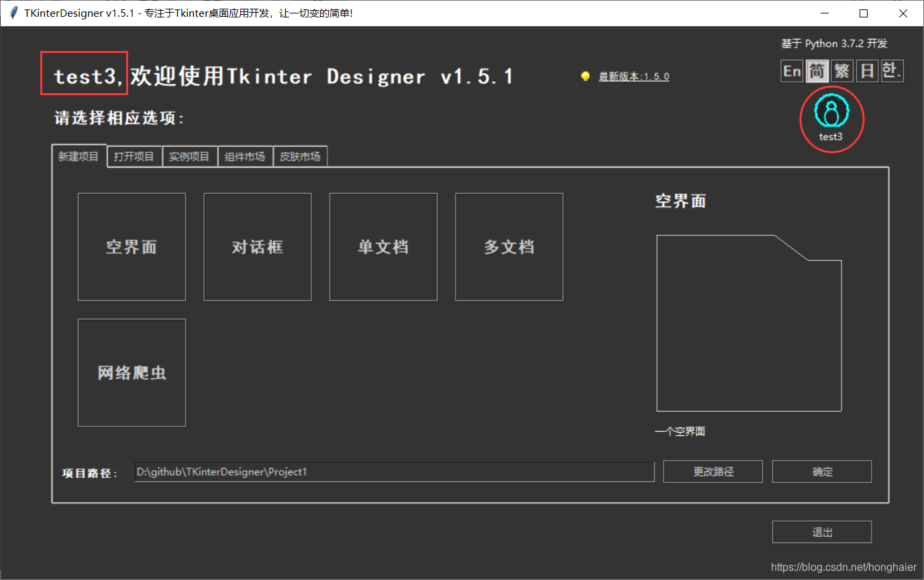Screen dimensions: 924x580
Task: Switch to the 实例项目 tab
Action: [x=189, y=156]
